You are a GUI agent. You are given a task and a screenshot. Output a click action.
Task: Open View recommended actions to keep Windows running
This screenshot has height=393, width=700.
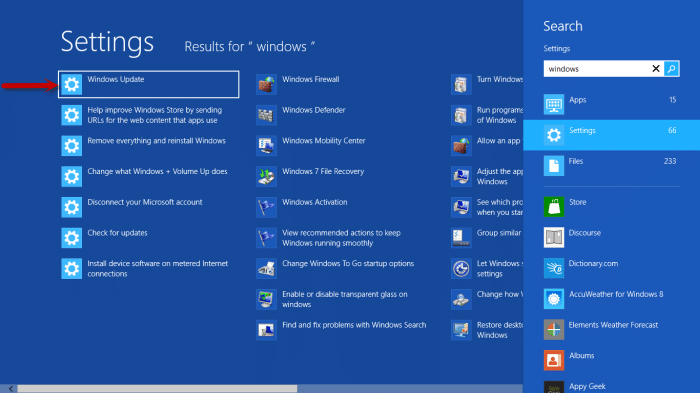342,238
